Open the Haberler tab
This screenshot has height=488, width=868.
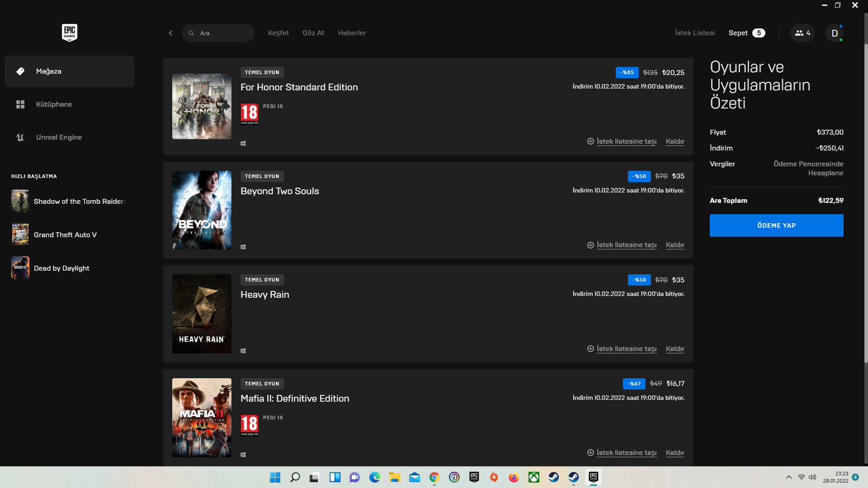pyautogui.click(x=352, y=33)
